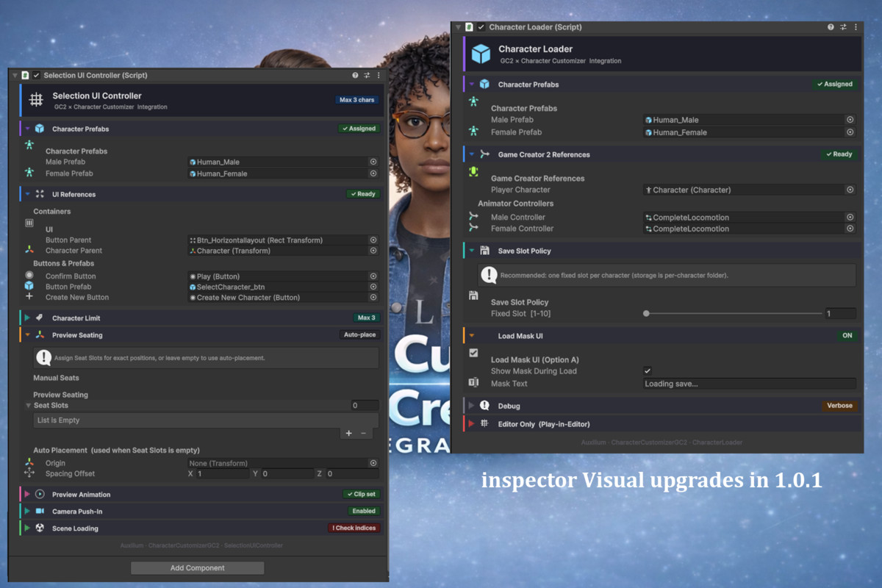The image size is (882, 588).
Task: Collapse the Load Mask UI section
Action: tap(471, 336)
